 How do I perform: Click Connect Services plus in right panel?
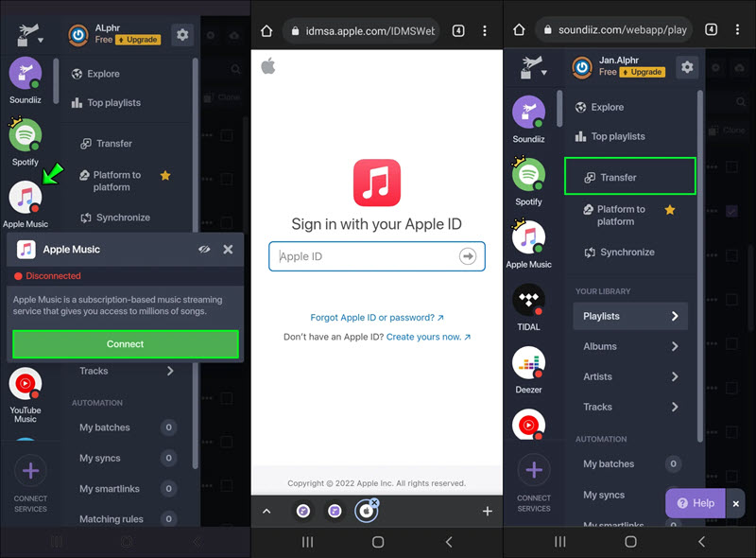tap(534, 470)
